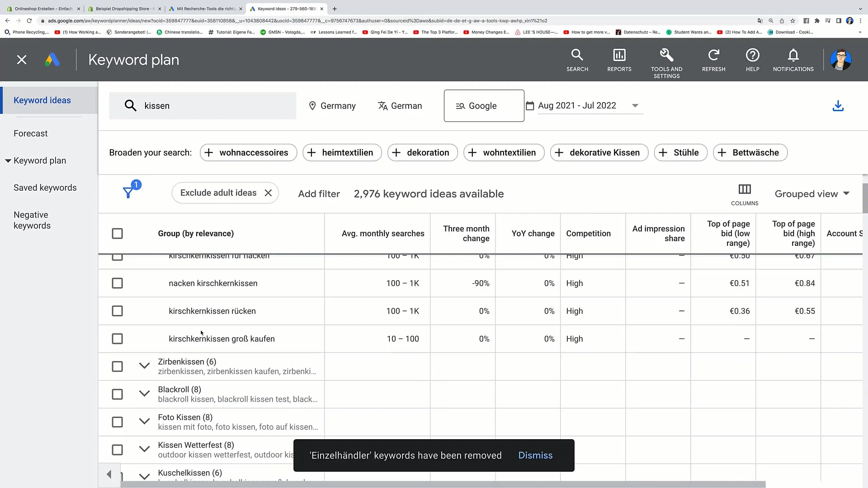Image resolution: width=868 pixels, height=488 pixels.
Task: Toggle checkbox for Blackroll keyword group
Action: 118,394
